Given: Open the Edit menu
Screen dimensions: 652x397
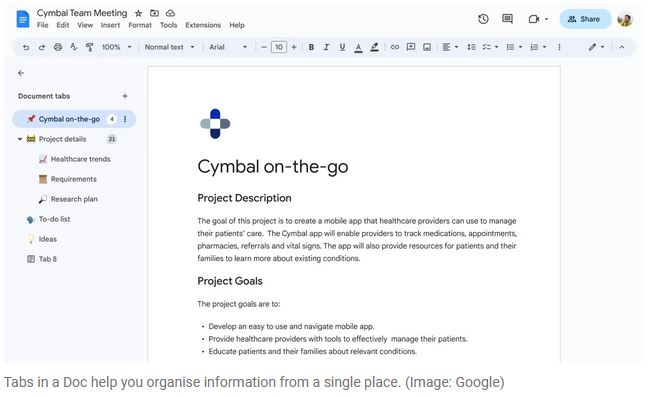Looking at the screenshot, I should coord(63,25).
